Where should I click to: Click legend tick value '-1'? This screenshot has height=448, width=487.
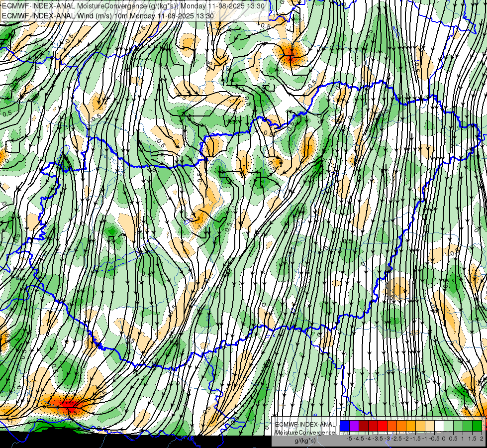click(425, 439)
